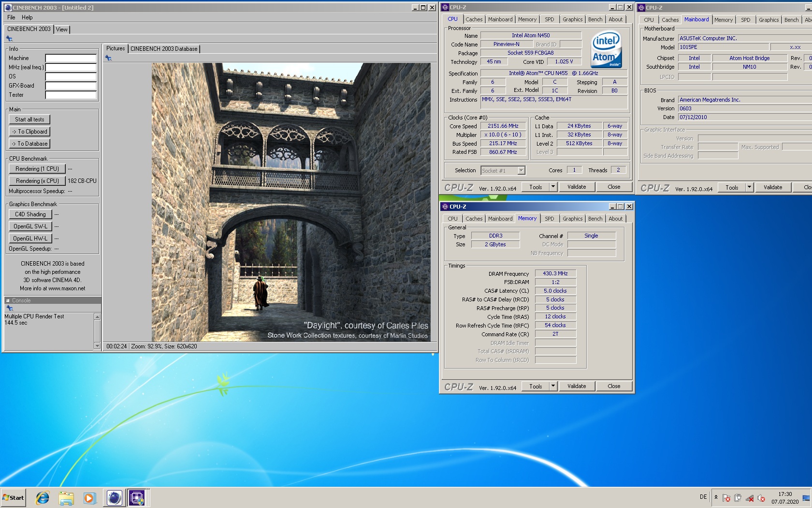Switch to CPU-Z via its taskbar icon
Viewport: 812px width, 508px height.
pyautogui.click(x=137, y=497)
